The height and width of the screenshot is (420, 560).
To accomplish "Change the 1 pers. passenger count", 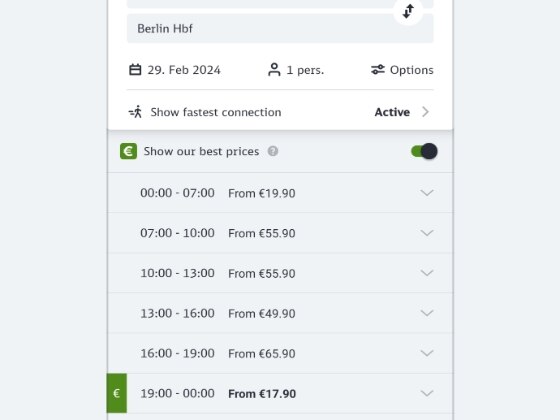I will click(296, 70).
